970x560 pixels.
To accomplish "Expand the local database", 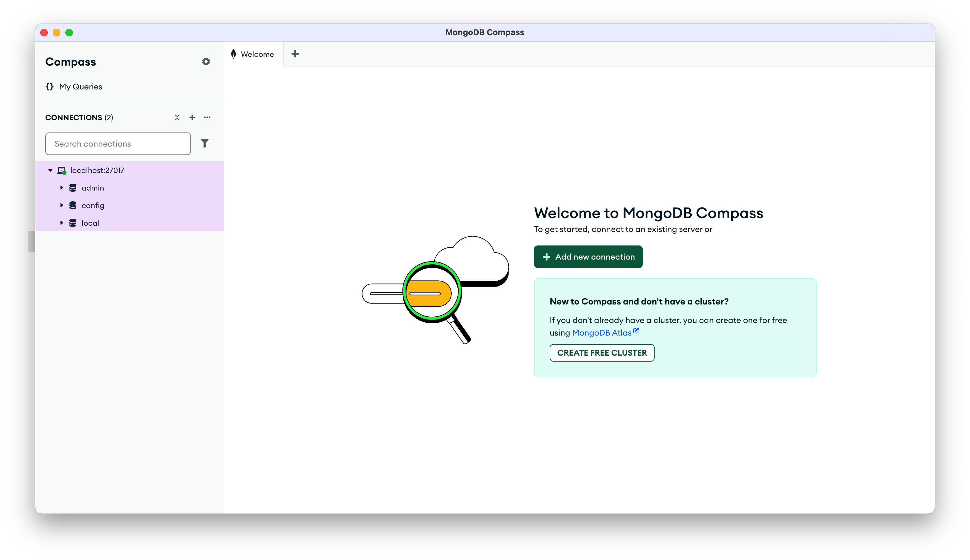I will pyautogui.click(x=62, y=223).
